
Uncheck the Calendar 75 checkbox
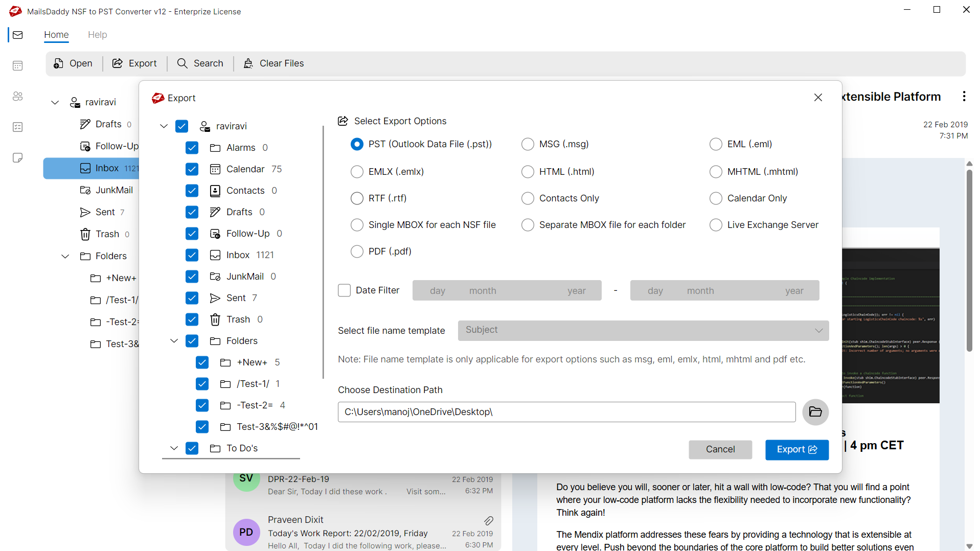point(192,169)
